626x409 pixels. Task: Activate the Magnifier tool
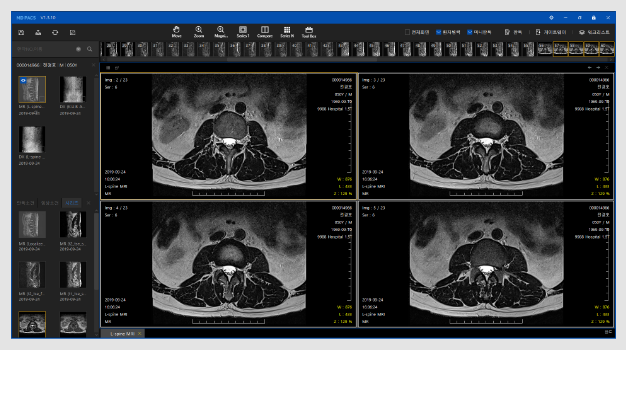[x=221, y=31]
